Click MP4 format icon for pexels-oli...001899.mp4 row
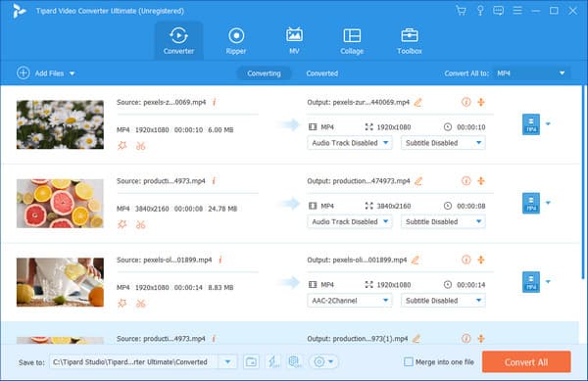The width and height of the screenshot is (588, 381). [x=531, y=282]
